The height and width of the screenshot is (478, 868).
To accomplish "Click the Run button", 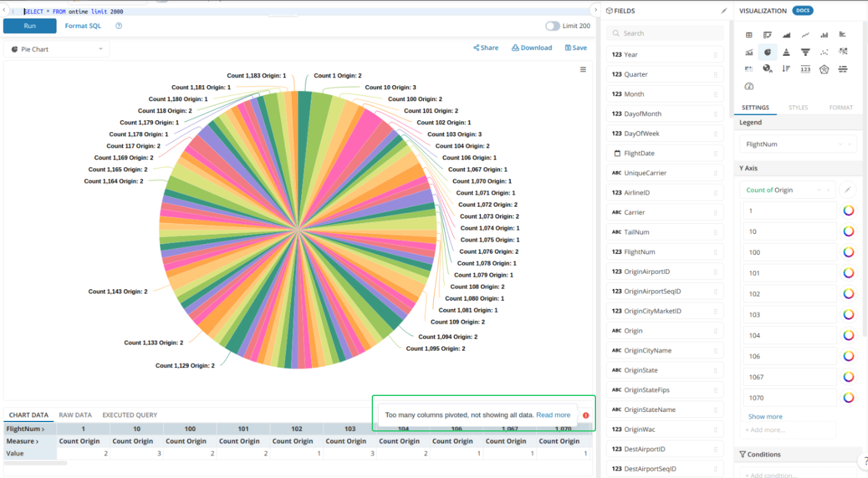I will click(30, 26).
